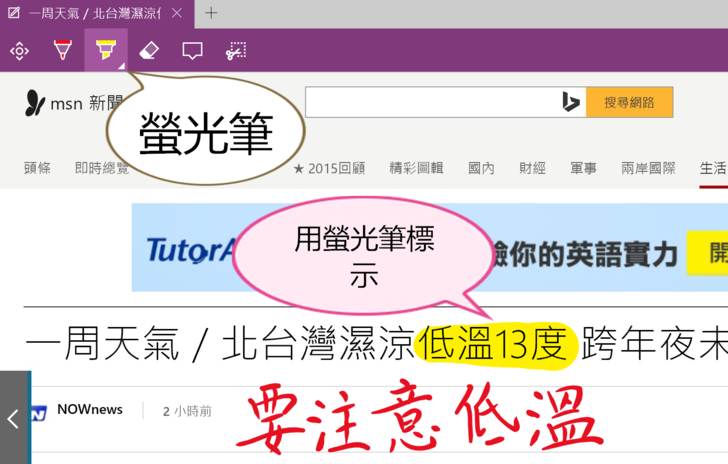Click the msn butterfly logo
The height and width of the screenshot is (464, 728).
coord(35,103)
